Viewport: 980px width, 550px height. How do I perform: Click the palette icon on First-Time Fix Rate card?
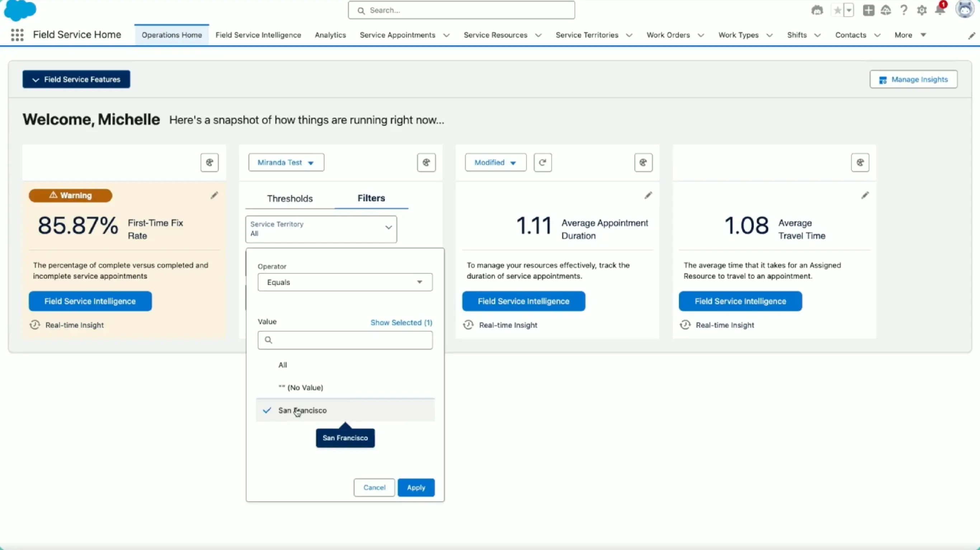tap(209, 163)
